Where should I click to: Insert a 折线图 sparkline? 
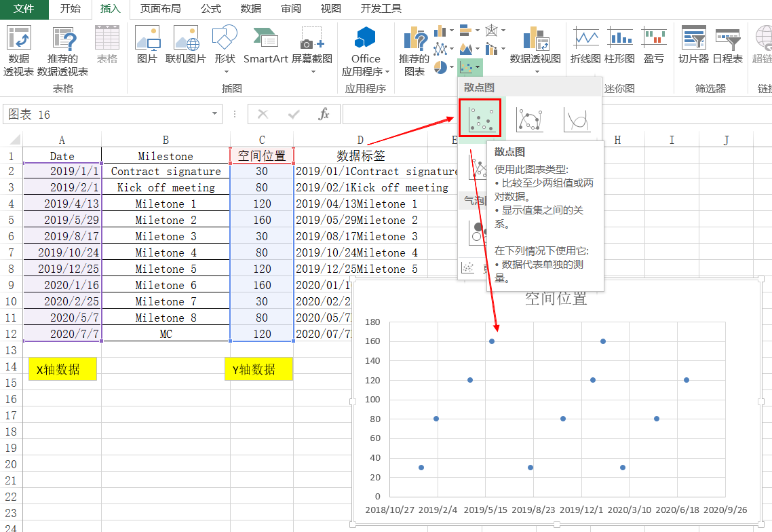coord(585,45)
